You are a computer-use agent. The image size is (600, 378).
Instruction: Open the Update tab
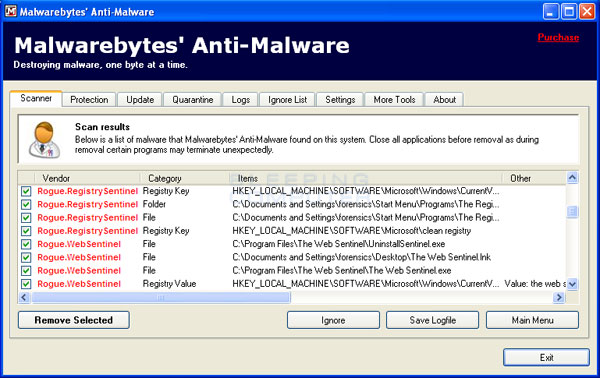(x=140, y=99)
